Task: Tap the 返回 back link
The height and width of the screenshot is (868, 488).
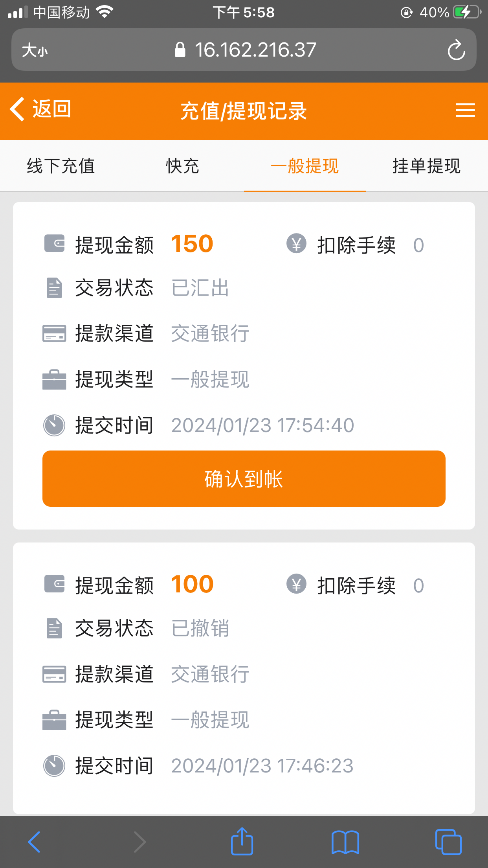Action: [51, 109]
